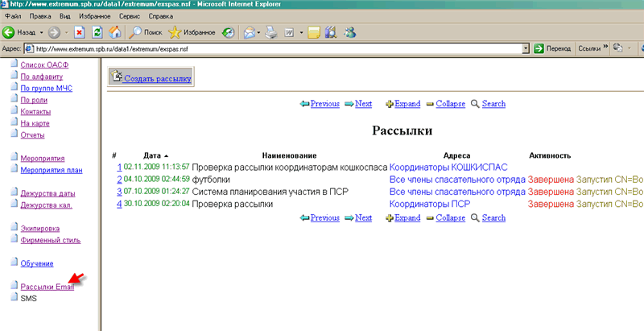This screenshot has height=331, width=644.
Task: Open the Избранное menu
Action: 94,16
